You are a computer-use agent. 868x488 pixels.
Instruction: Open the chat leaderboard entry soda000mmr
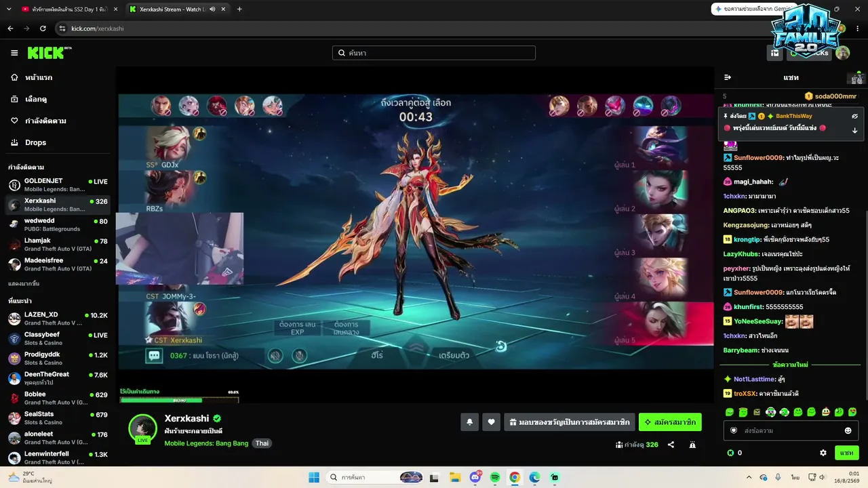click(x=829, y=96)
